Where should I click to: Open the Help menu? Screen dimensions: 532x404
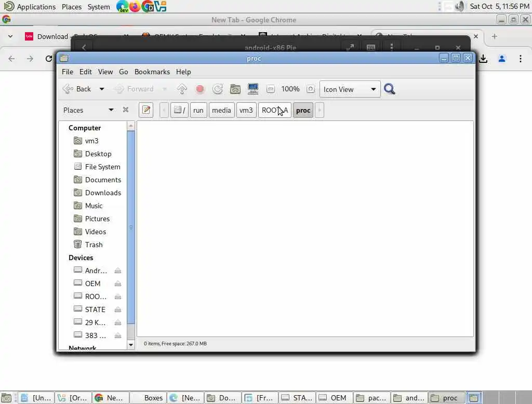pos(183,72)
